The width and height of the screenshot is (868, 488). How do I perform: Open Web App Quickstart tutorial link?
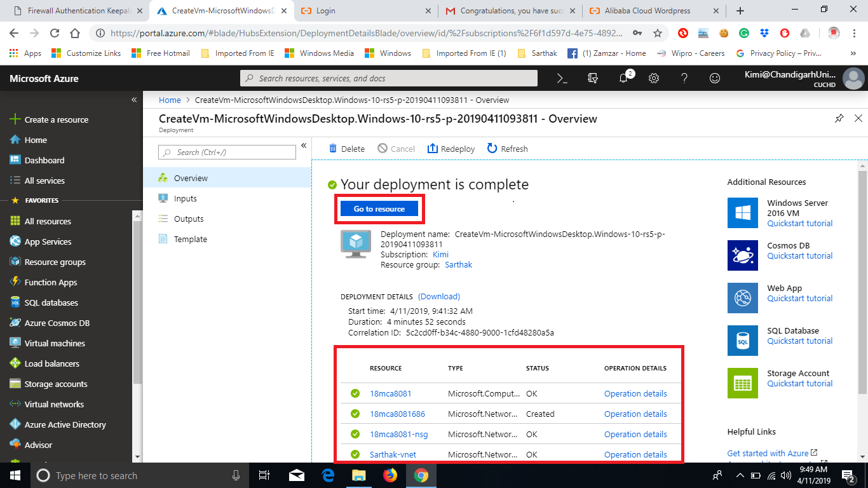[x=799, y=298]
